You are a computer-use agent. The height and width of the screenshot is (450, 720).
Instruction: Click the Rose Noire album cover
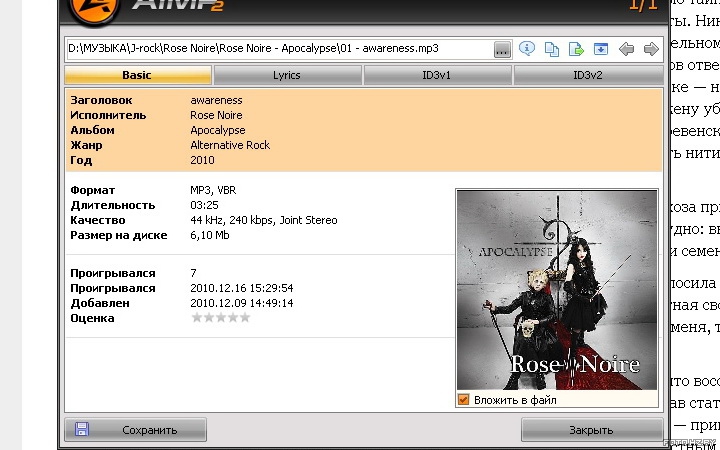[557, 290]
